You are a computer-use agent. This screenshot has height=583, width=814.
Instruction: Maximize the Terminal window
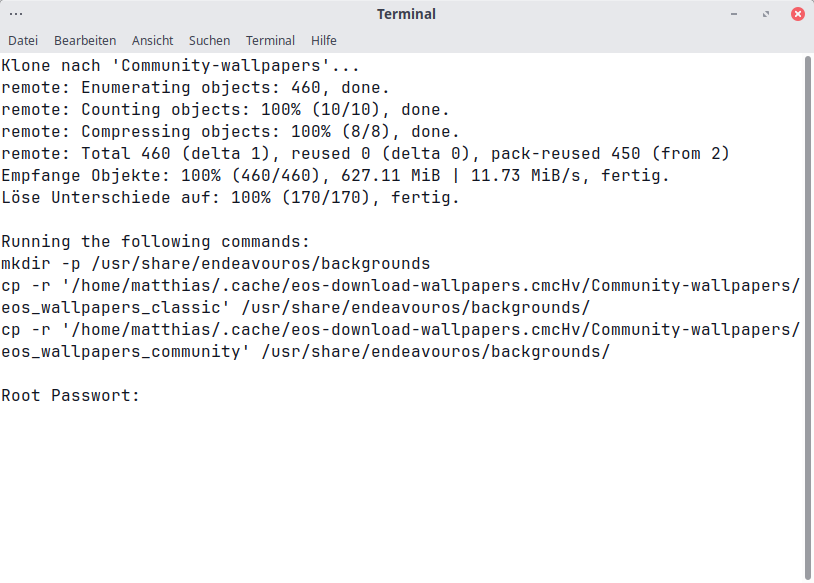(766, 14)
